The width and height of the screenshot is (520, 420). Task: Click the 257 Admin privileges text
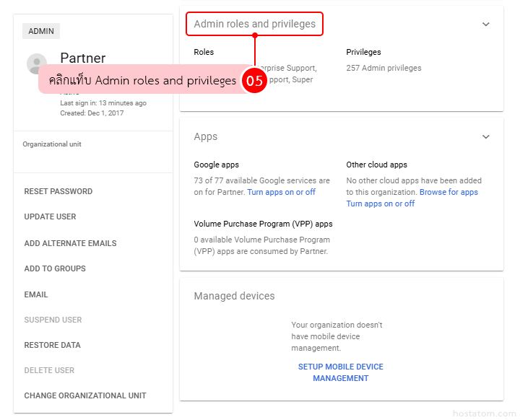pyautogui.click(x=383, y=68)
